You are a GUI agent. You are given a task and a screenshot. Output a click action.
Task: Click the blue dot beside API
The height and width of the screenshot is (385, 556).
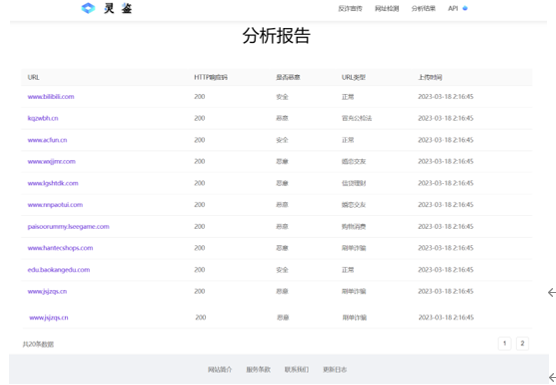[x=465, y=8]
